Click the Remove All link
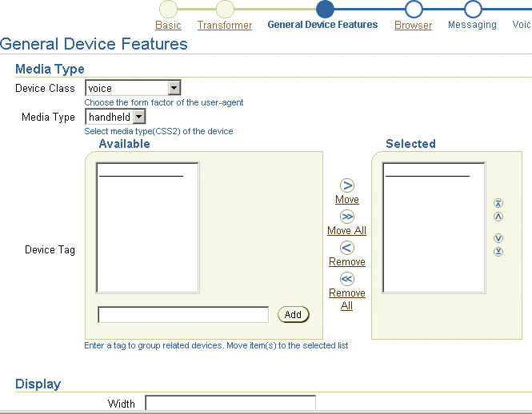The width and height of the screenshot is (532, 414). pos(347,299)
